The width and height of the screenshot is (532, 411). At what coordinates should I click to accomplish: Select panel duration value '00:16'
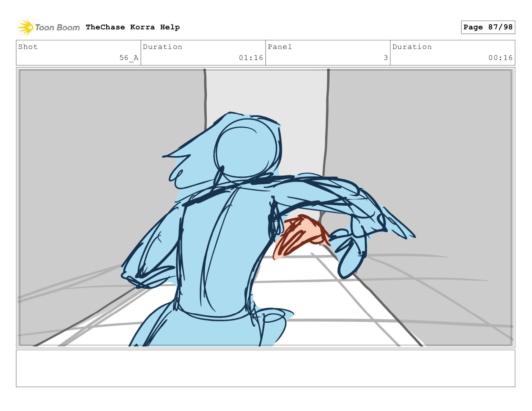[500, 58]
